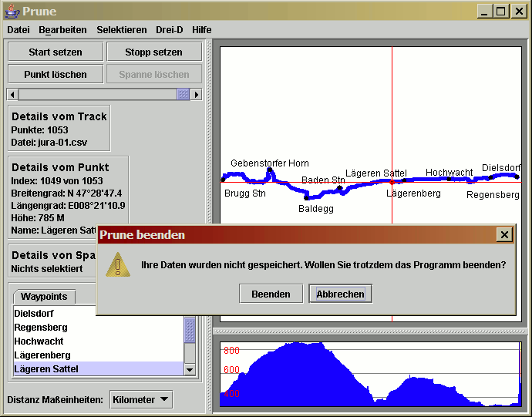The width and height of the screenshot is (532, 417).
Task: Open the Hilfe menu
Action: 202,29
